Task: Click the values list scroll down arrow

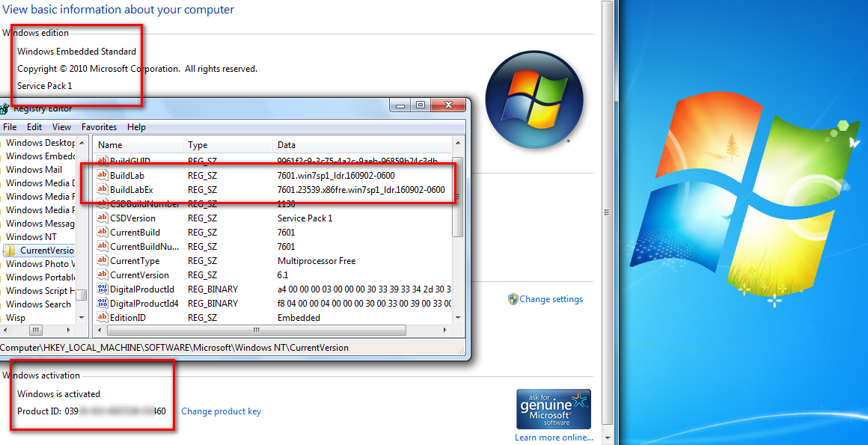Action: pos(458,318)
